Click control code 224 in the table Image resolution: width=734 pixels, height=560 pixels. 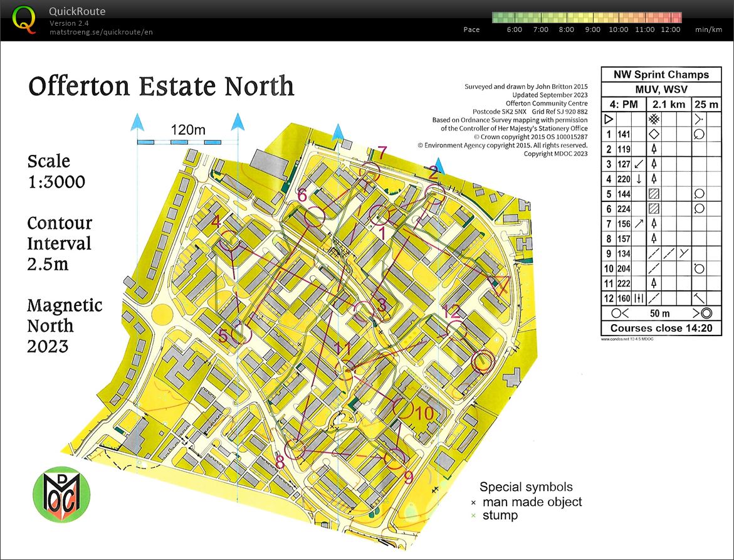point(624,209)
